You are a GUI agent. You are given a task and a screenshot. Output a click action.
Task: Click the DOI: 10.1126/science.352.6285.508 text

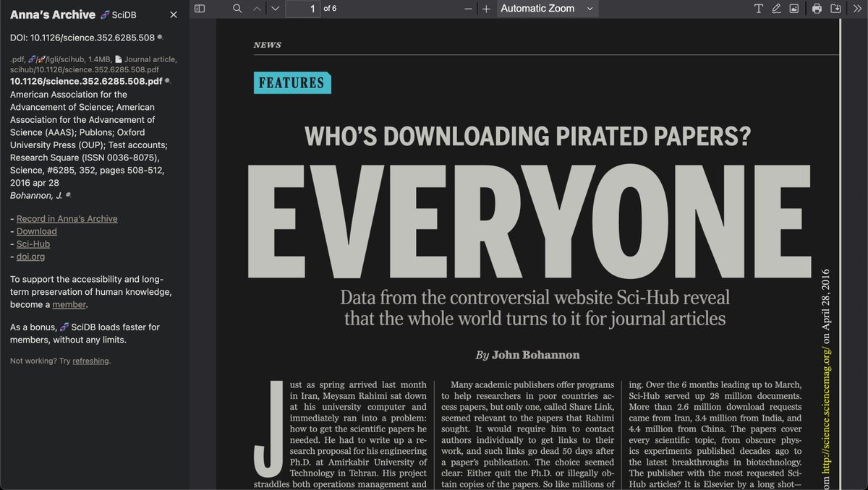[x=82, y=37]
